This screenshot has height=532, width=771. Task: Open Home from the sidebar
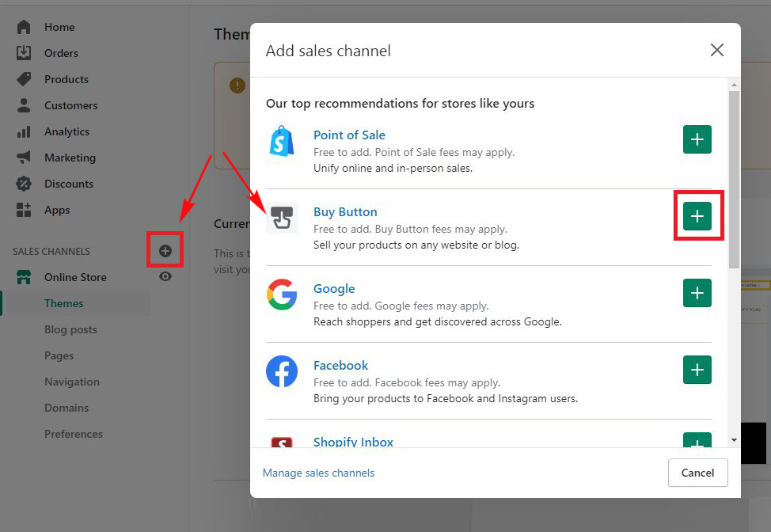coord(59,27)
